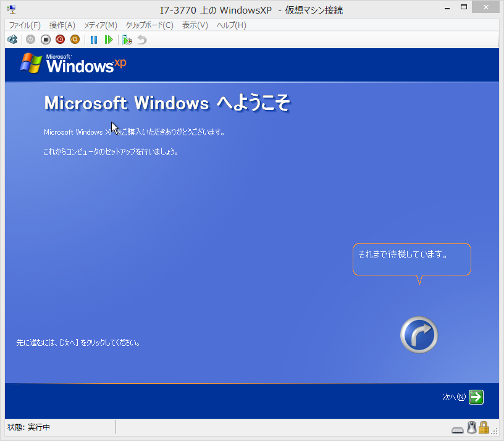This screenshot has height=441, width=504.
Task: Click the green Reset/resume play icon
Action: tap(109, 40)
